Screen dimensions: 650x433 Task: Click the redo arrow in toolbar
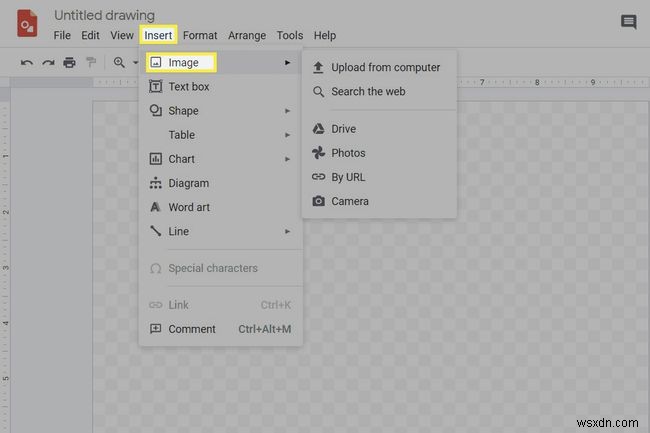(x=48, y=62)
